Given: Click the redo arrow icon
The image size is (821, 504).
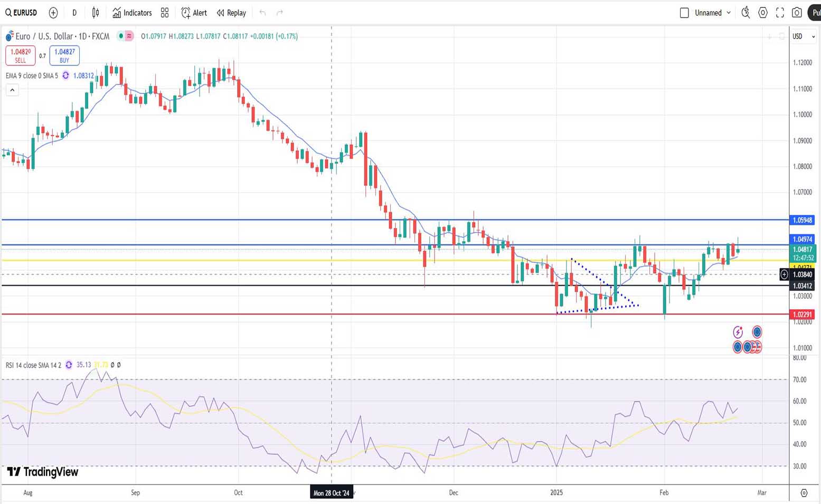Looking at the screenshot, I should tap(280, 13).
